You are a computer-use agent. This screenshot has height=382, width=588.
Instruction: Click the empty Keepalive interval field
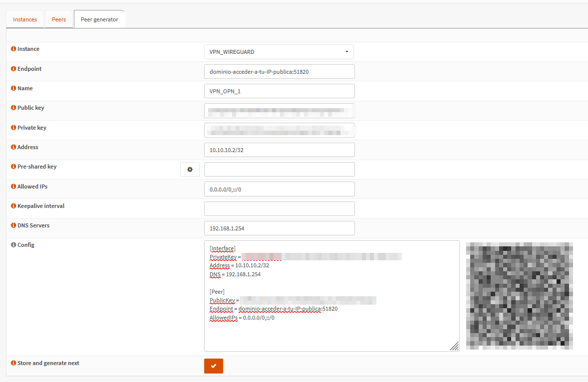tap(279, 208)
